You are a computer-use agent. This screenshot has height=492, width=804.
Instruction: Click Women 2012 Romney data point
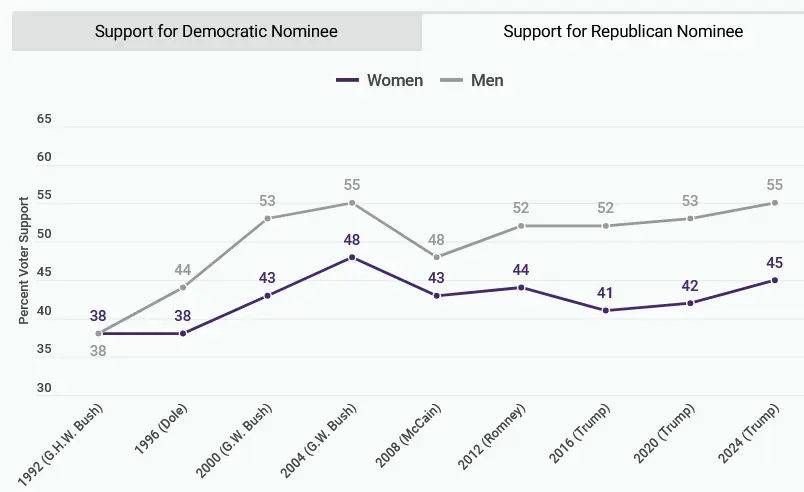tap(521, 287)
